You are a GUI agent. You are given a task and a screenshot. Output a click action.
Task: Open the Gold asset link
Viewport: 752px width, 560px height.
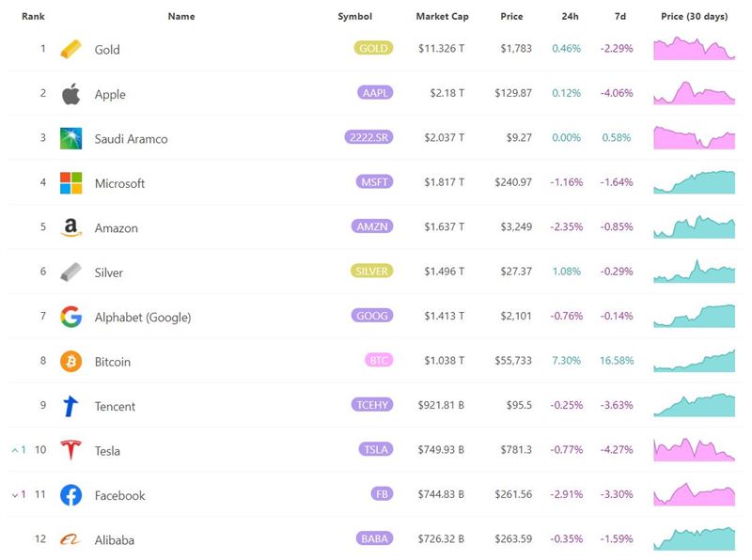[107, 50]
